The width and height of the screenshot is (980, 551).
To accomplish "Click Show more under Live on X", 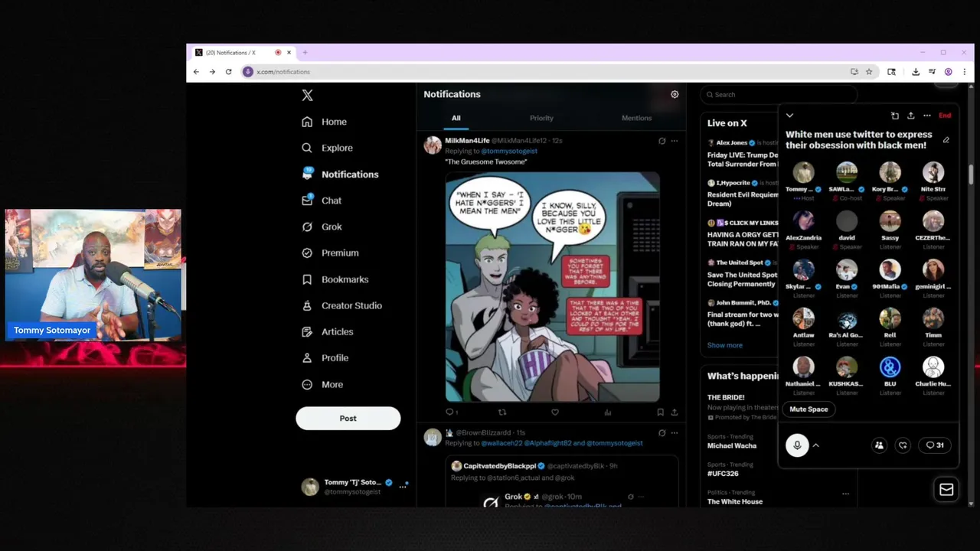I will coord(725,345).
